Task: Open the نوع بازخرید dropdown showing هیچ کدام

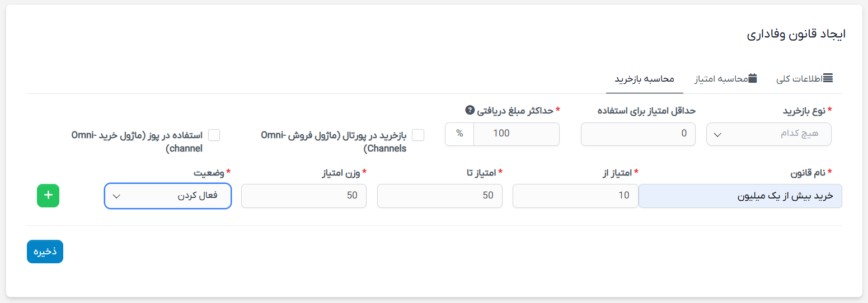Action: [x=769, y=134]
